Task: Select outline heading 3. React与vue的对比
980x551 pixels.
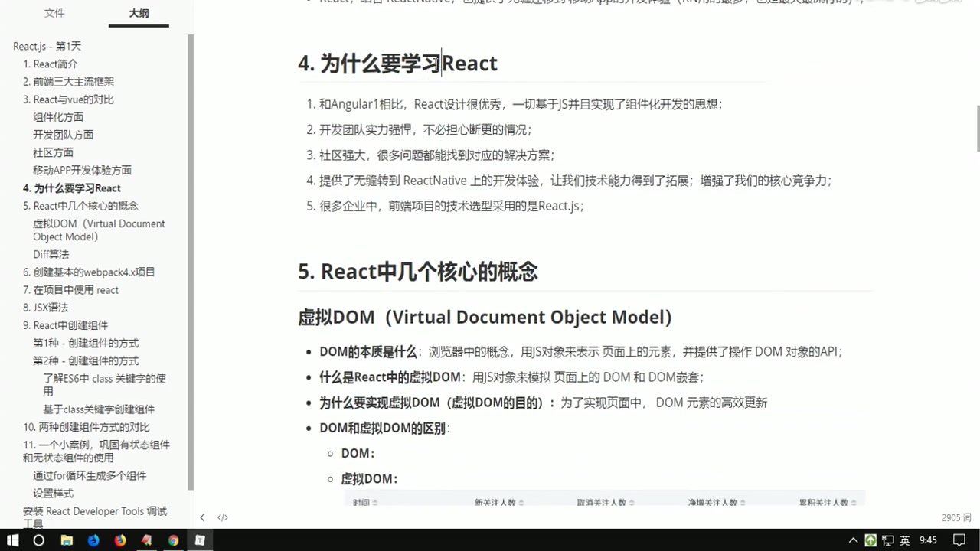Action: [68, 99]
